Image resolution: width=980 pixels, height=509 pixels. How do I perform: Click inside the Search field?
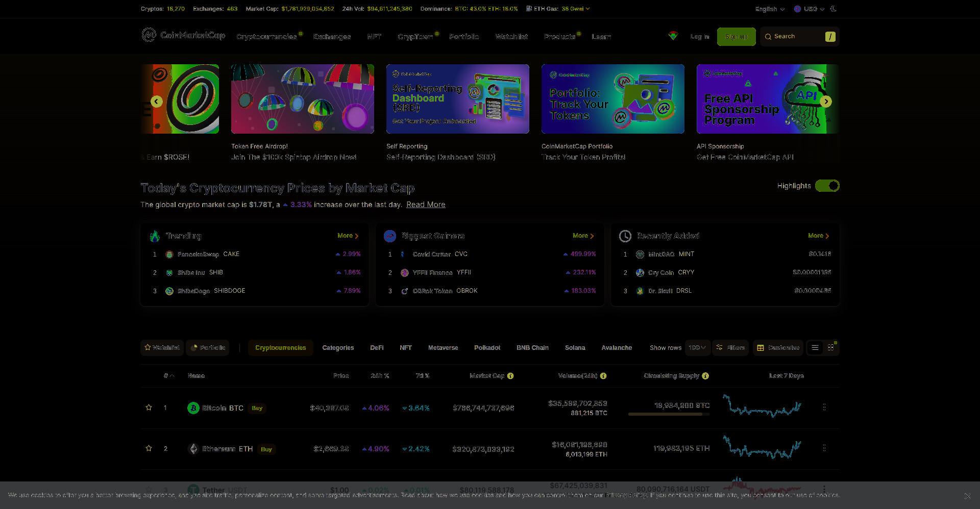click(799, 37)
